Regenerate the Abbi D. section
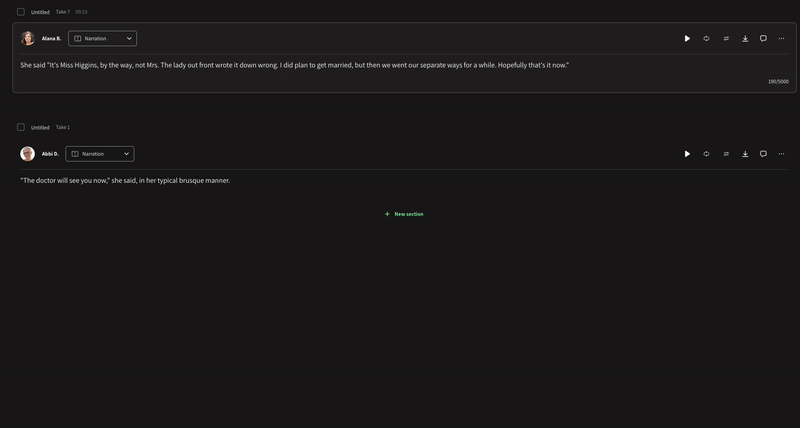 coord(706,154)
